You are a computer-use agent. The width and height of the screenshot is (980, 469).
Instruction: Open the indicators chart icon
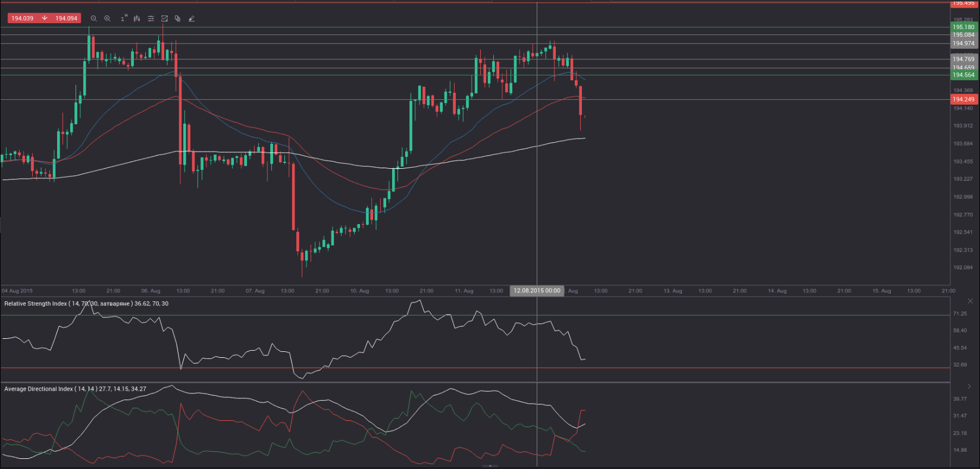tap(165, 18)
